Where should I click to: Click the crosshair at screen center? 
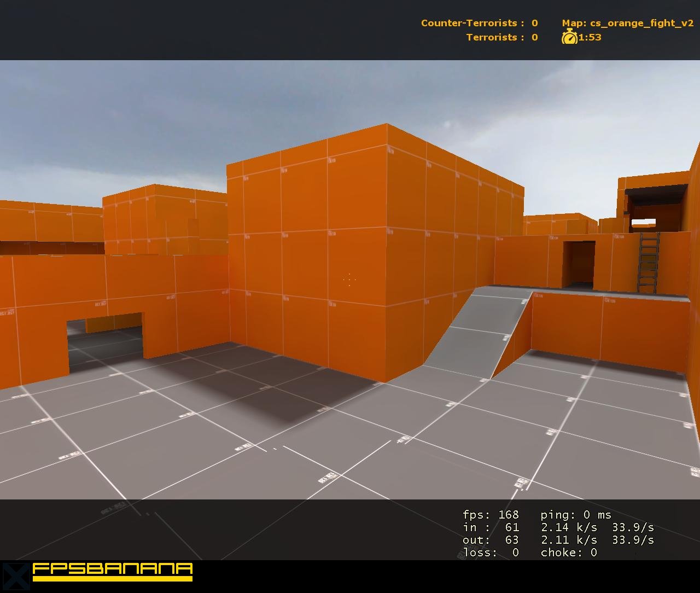[x=348, y=279]
